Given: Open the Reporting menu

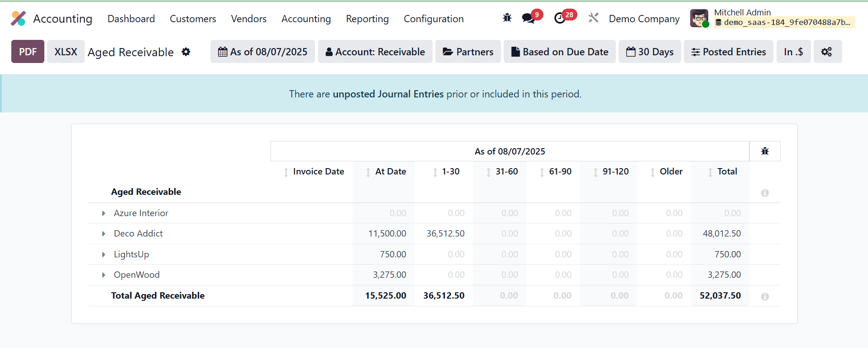Looking at the screenshot, I should point(367,19).
